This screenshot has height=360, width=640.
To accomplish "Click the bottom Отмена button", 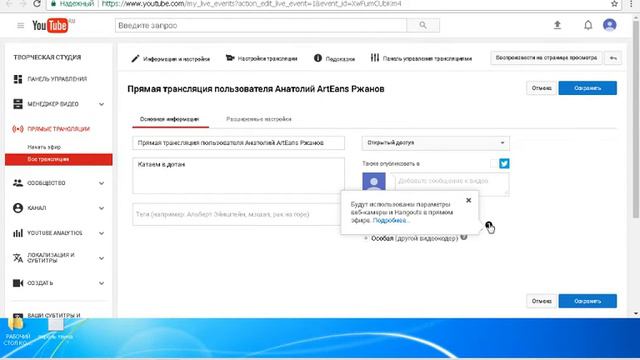I will pos(542,301).
